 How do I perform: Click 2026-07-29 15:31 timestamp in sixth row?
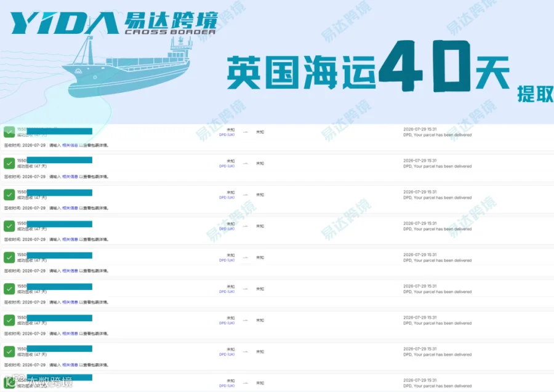tap(420, 286)
